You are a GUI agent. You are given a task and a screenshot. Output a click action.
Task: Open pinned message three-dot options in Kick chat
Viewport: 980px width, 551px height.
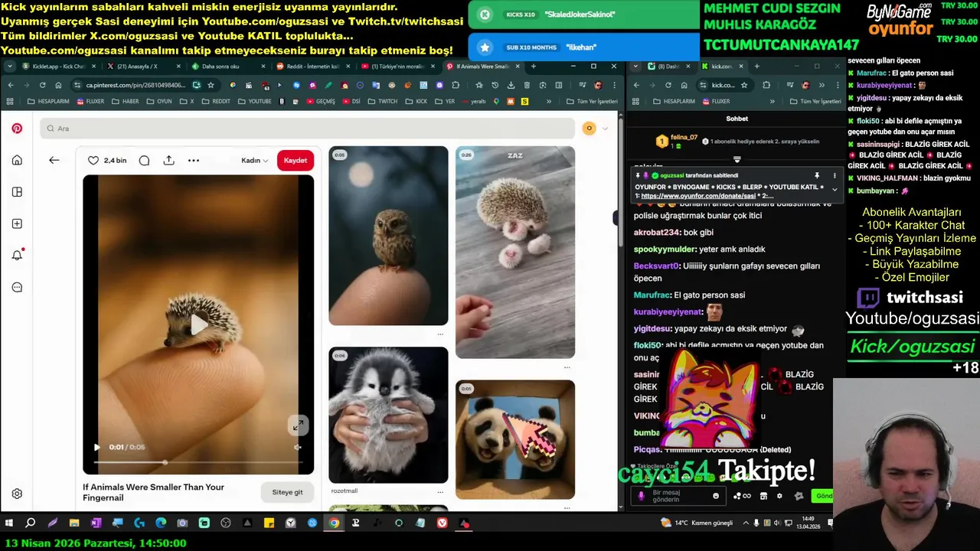(x=835, y=175)
